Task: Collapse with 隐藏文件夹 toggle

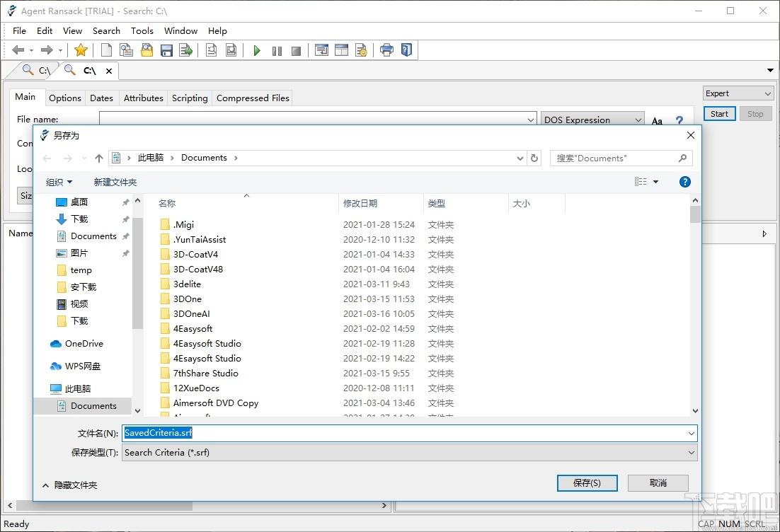Action: 69,485
